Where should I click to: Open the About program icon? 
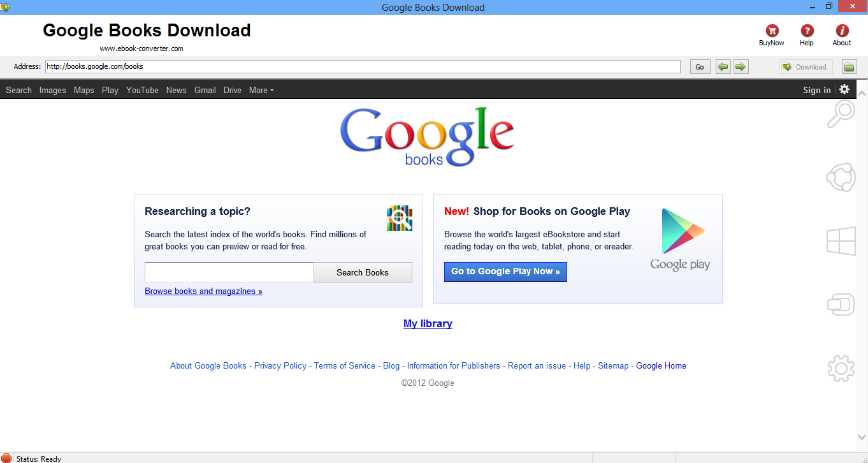(841, 31)
